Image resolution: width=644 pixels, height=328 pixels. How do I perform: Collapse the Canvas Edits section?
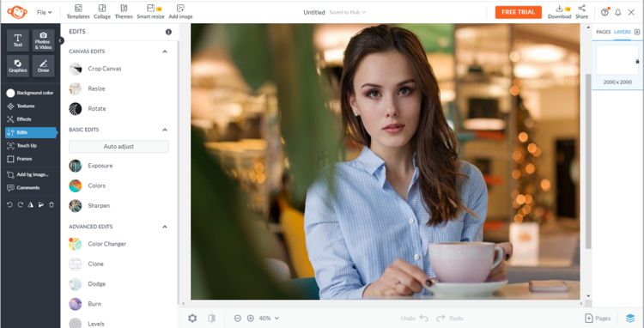165,52
